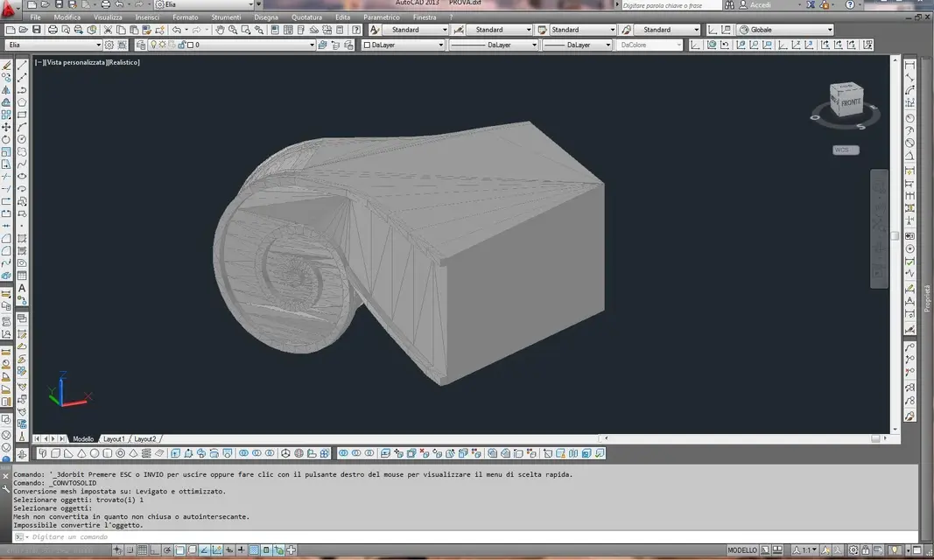Open the Layer Properties manager icon
934x560 pixels.
tap(141, 45)
